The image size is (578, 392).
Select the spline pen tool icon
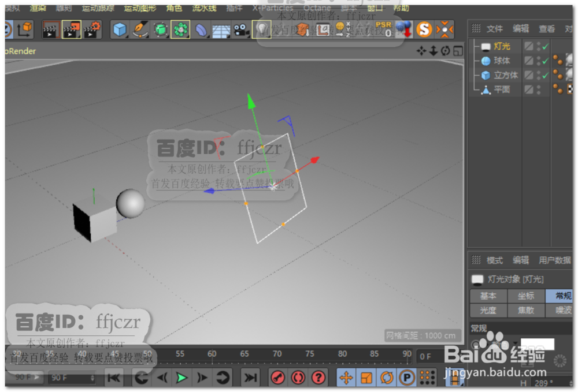coord(140,29)
